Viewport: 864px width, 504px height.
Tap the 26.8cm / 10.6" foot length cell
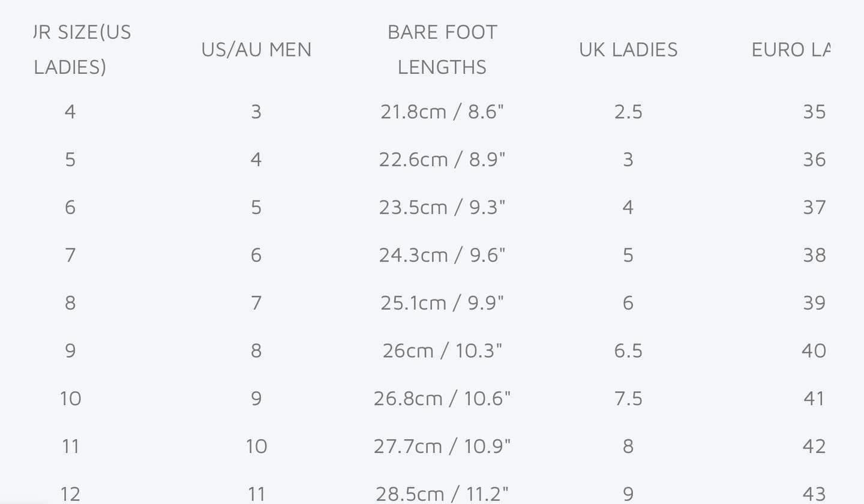[x=442, y=399]
